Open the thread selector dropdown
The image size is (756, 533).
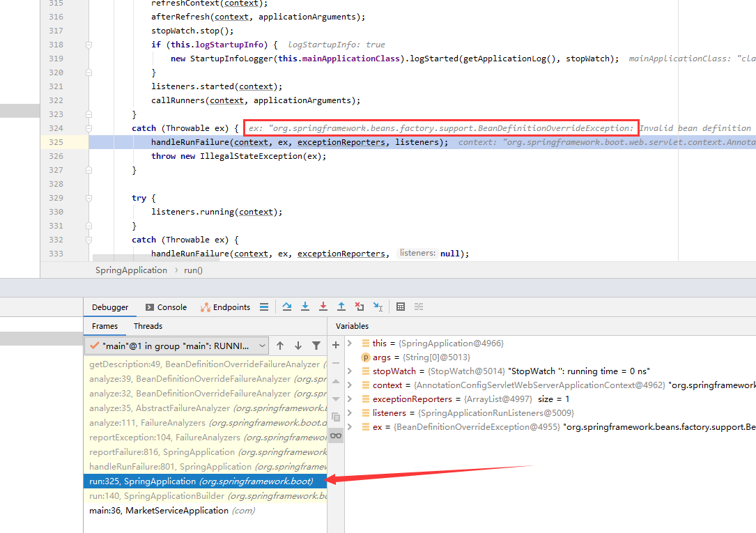pos(176,346)
